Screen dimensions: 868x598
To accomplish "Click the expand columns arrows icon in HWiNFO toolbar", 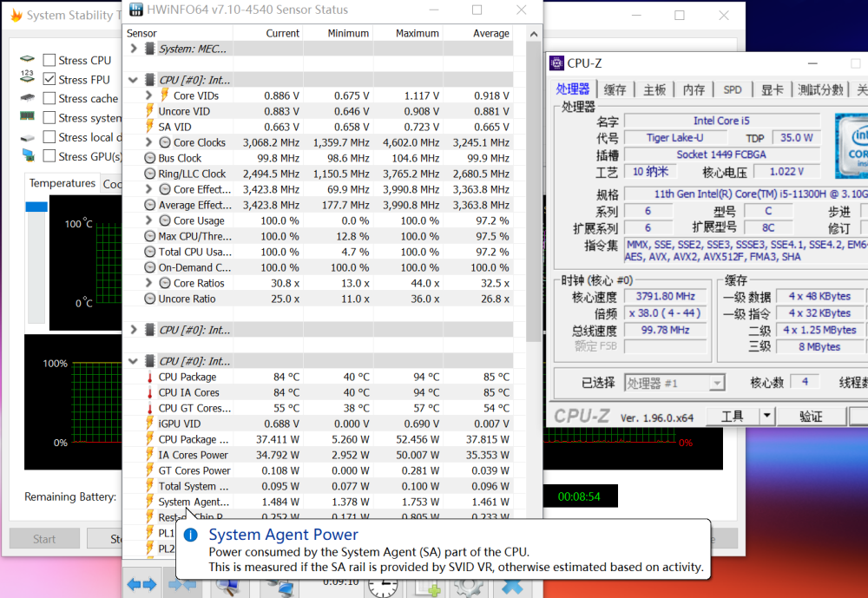I will pos(141,585).
